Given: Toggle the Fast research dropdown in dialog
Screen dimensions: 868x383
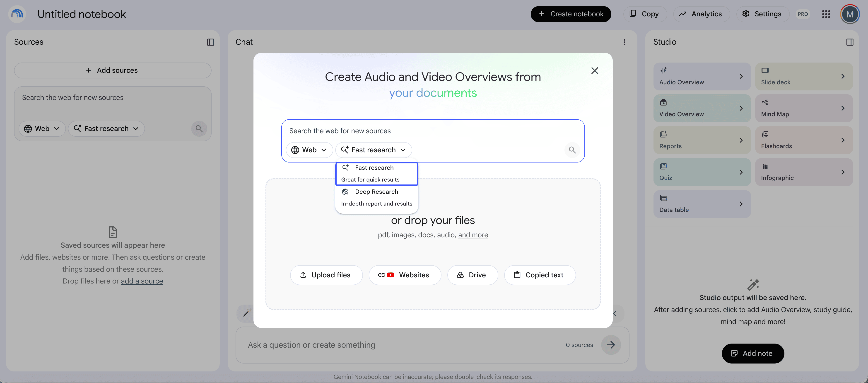Looking at the screenshot, I should [373, 150].
